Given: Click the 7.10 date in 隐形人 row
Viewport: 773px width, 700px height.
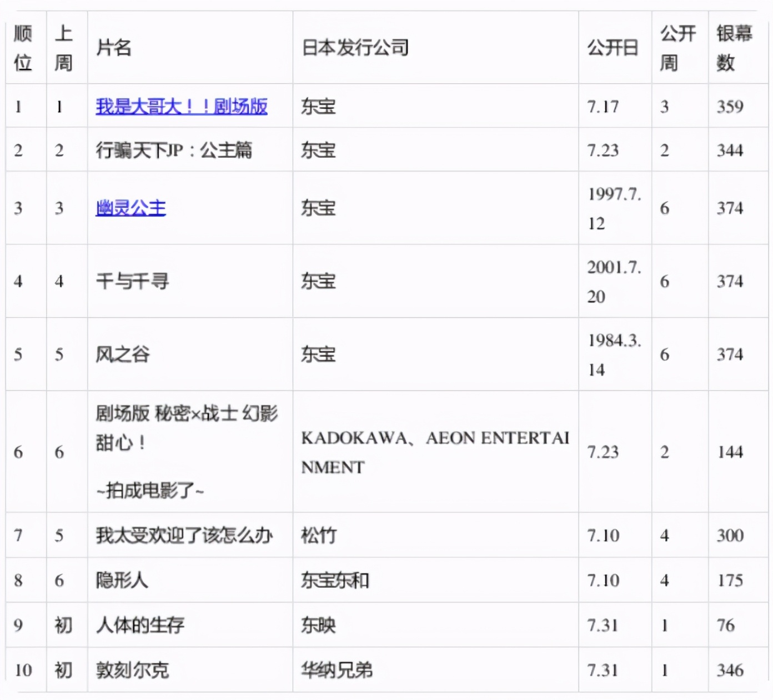Looking at the screenshot, I should pos(603,581).
